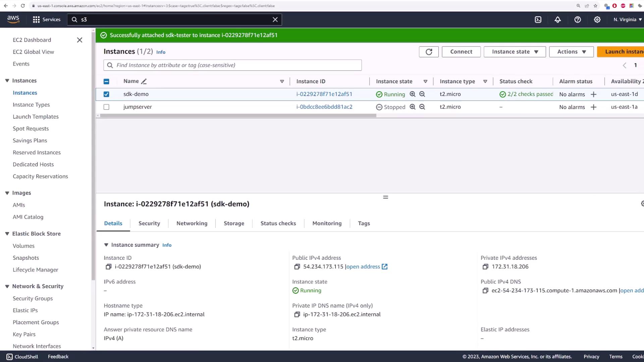The image size is (644, 362).
Task: Open instance ID i-0bdcc8ee6bdd81ac2 link
Action: pyautogui.click(x=324, y=107)
